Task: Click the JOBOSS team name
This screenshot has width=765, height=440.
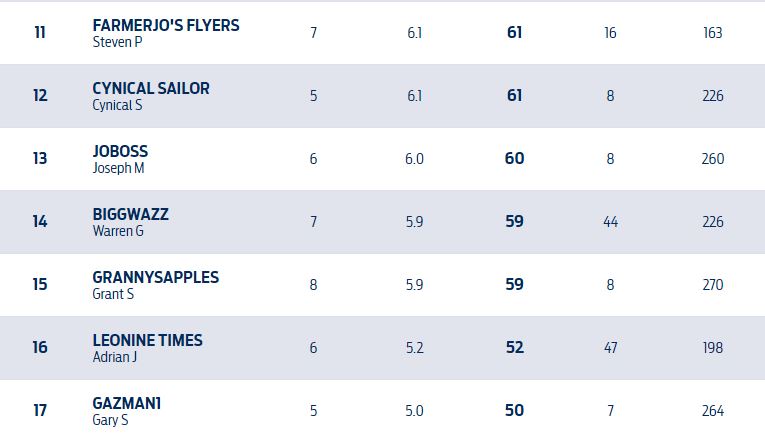Action: 120,151
